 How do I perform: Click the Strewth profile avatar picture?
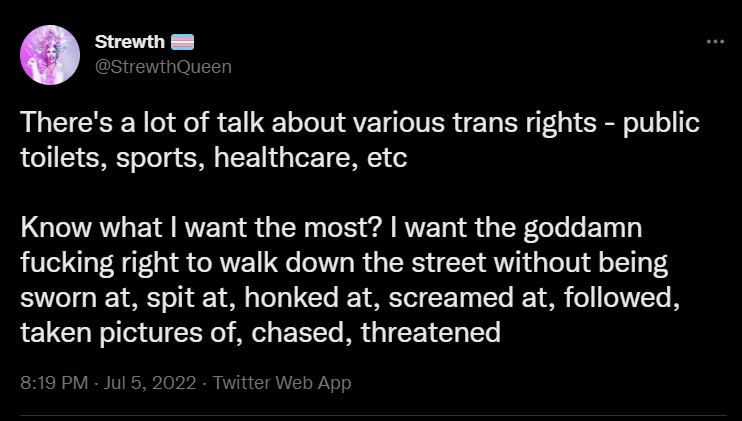(50, 55)
